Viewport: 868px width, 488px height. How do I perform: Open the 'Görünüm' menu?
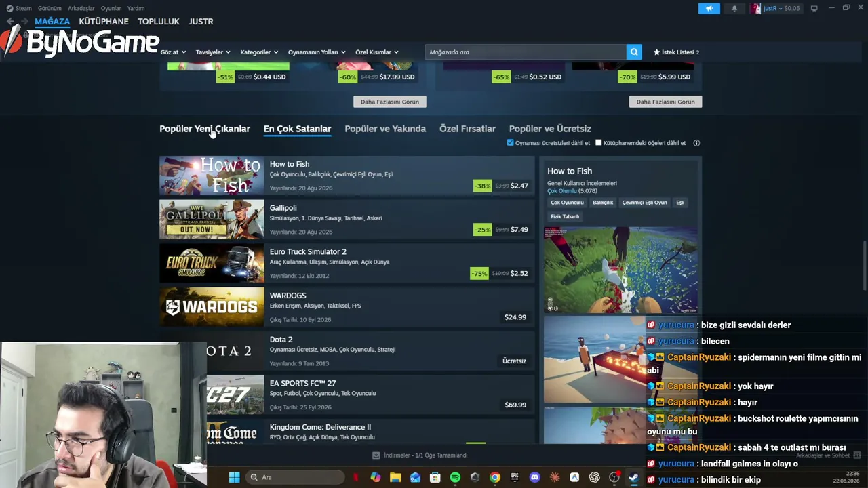coord(50,8)
